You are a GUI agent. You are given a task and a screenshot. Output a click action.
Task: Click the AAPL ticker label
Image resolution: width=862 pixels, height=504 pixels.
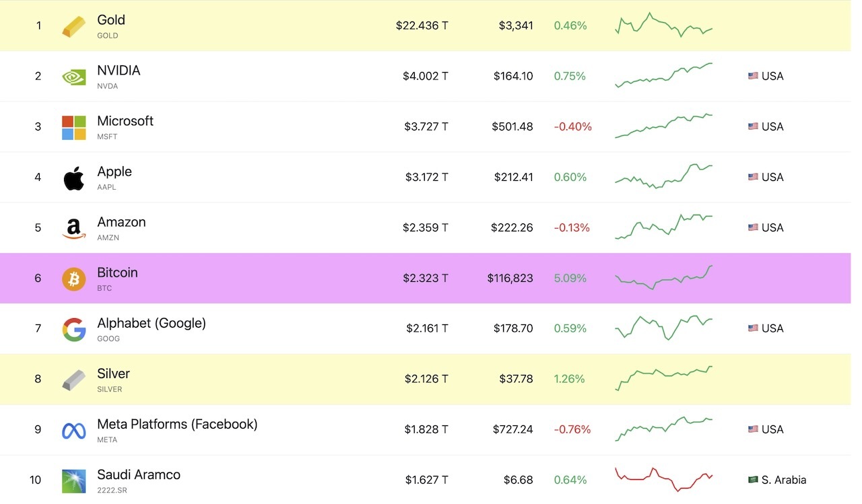click(106, 187)
